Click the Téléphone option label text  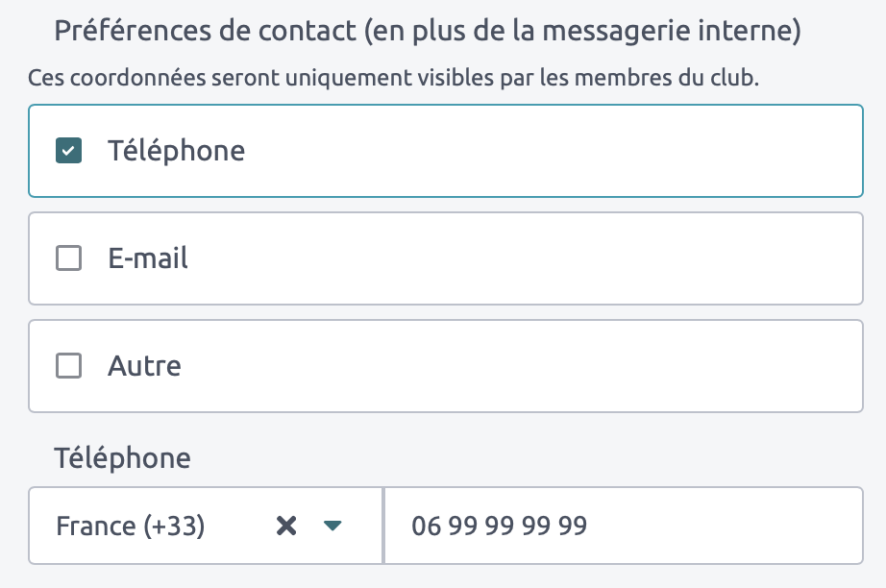coord(176,151)
